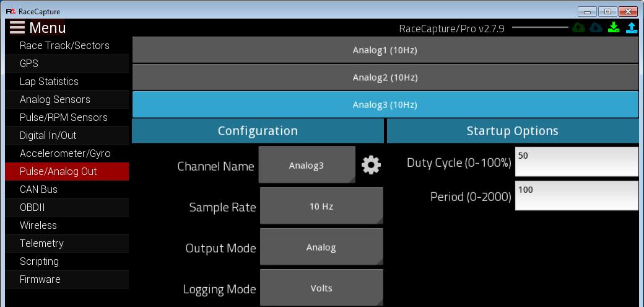Open the Firmware page
This screenshot has width=644, height=307.
[67, 279]
